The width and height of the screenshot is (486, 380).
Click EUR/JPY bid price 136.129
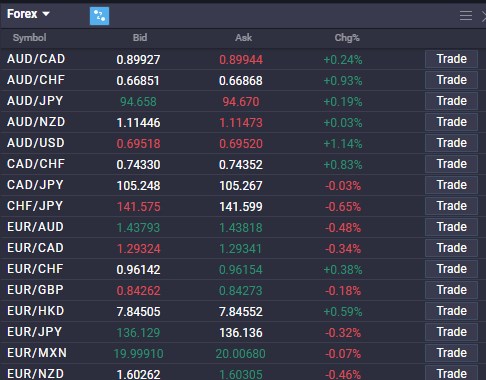coord(138,333)
